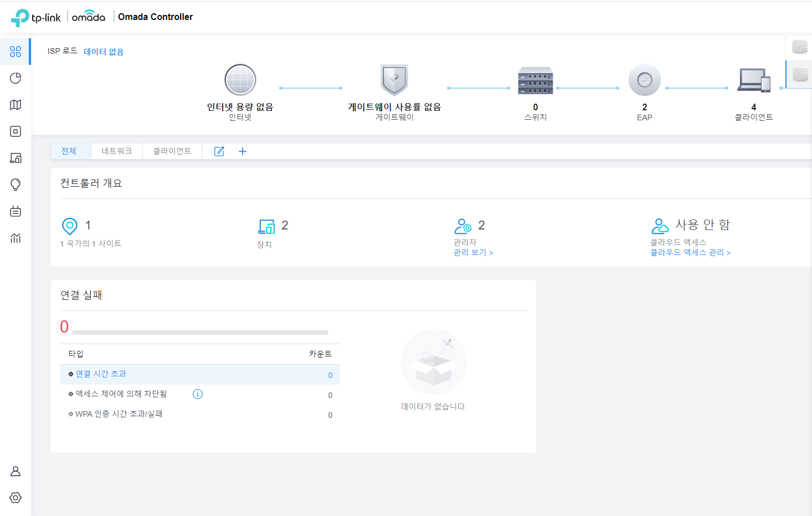Image resolution: width=812 pixels, height=516 pixels.
Task: Click the Switch device topology icon
Action: click(x=536, y=81)
